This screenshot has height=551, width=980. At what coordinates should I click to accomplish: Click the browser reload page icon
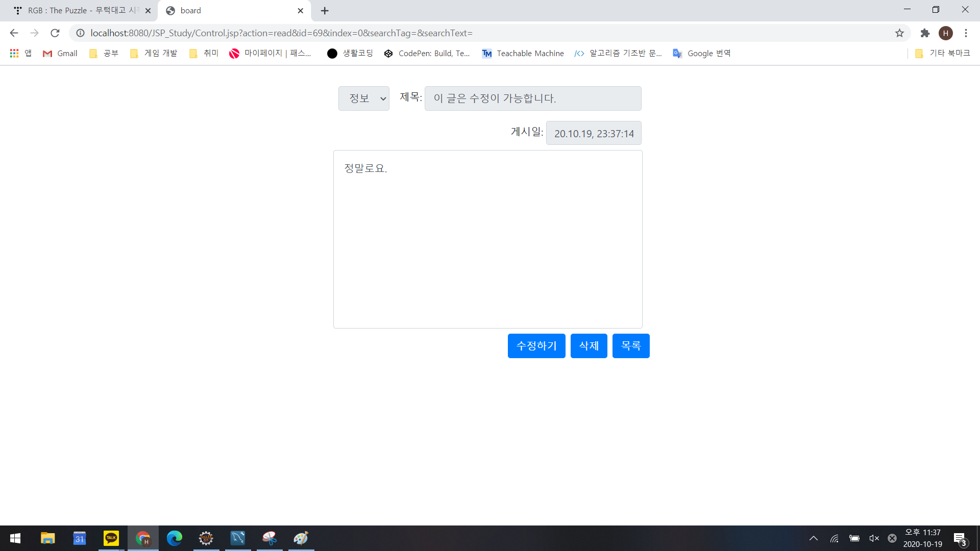[55, 33]
